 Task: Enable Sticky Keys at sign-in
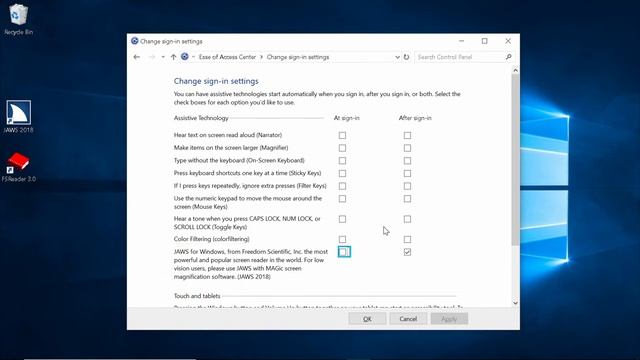(342, 173)
